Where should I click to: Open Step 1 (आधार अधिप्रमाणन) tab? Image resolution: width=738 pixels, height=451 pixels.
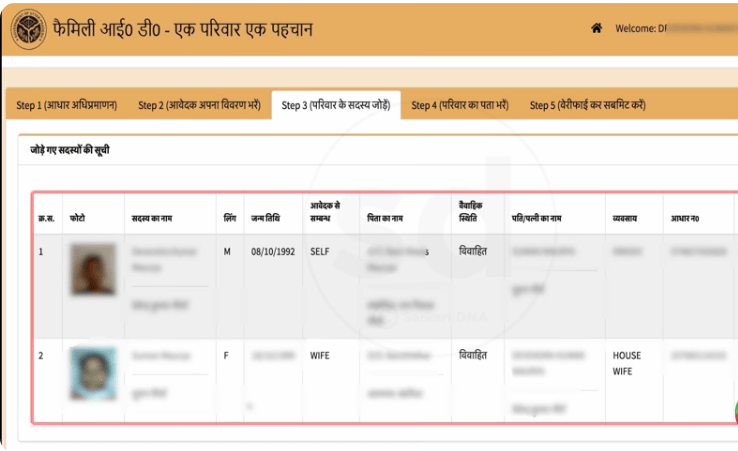[65, 105]
